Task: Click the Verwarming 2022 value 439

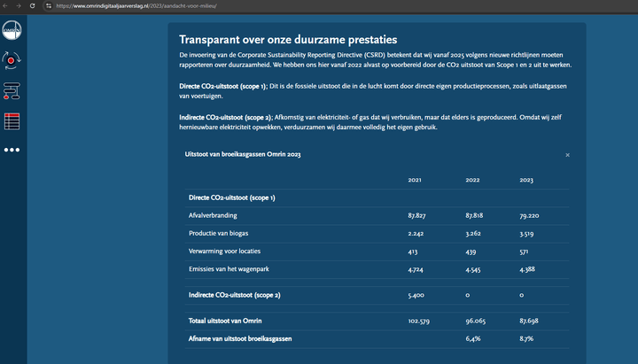Action: (x=471, y=252)
